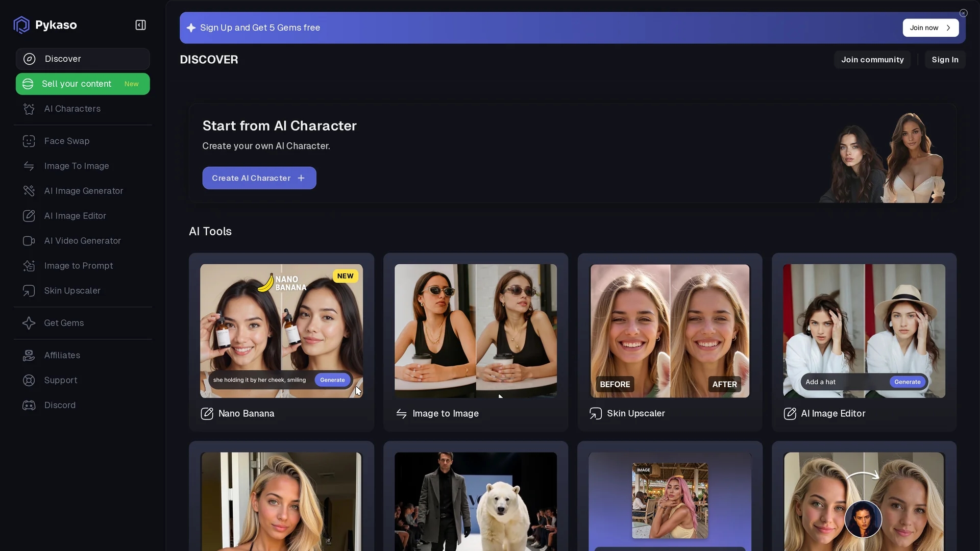The image size is (980, 551).
Task: Click the sparkle icon in signup banner
Action: 191,28
